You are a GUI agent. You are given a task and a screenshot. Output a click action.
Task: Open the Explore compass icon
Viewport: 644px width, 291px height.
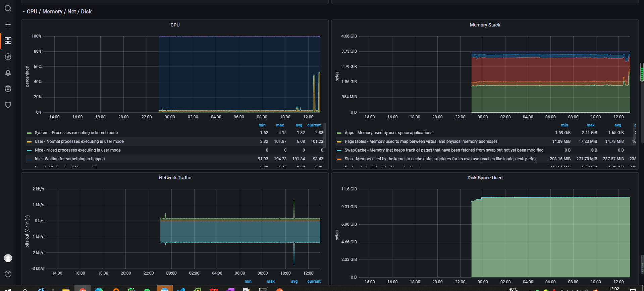coord(8,57)
